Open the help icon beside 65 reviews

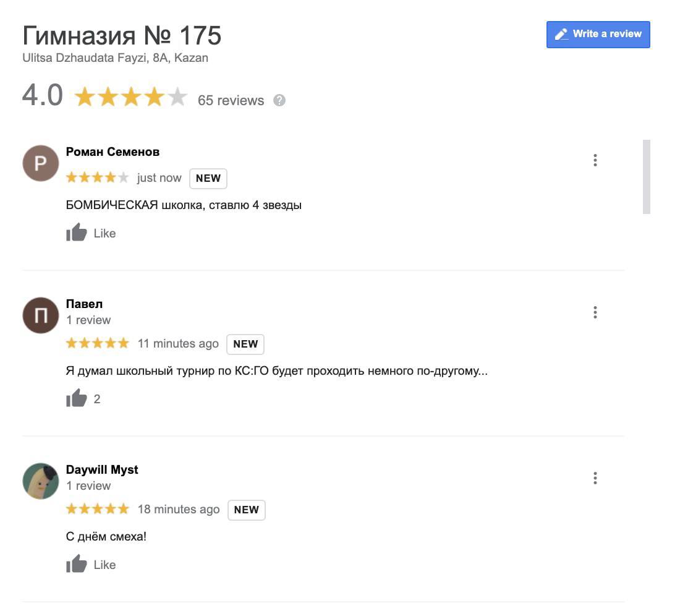(x=279, y=100)
